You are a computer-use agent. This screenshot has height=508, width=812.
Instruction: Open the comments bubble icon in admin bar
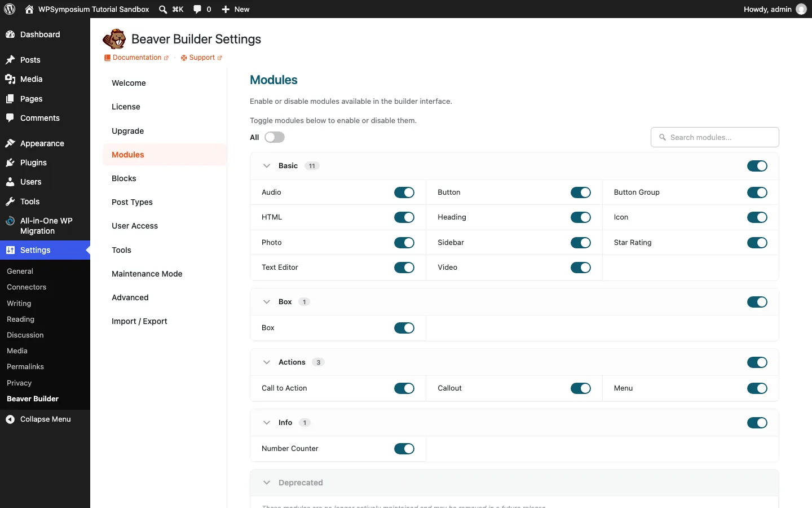(x=197, y=9)
